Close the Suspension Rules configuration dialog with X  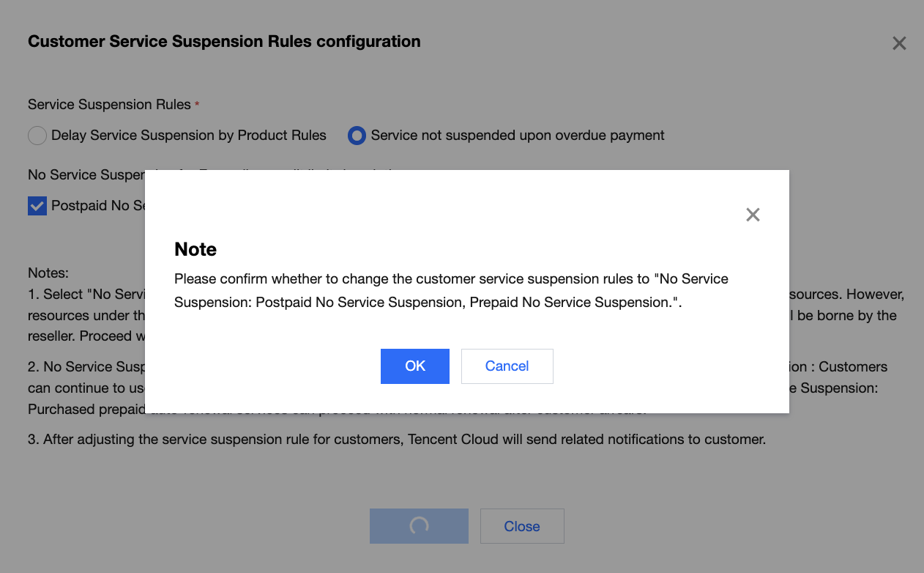pyautogui.click(x=899, y=44)
